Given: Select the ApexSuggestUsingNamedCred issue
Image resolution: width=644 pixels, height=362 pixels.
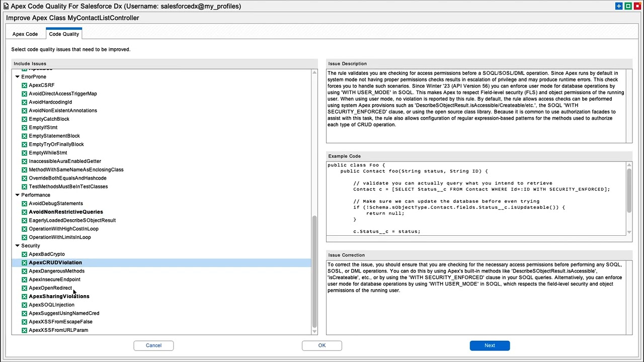Looking at the screenshot, I should coord(64,313).
